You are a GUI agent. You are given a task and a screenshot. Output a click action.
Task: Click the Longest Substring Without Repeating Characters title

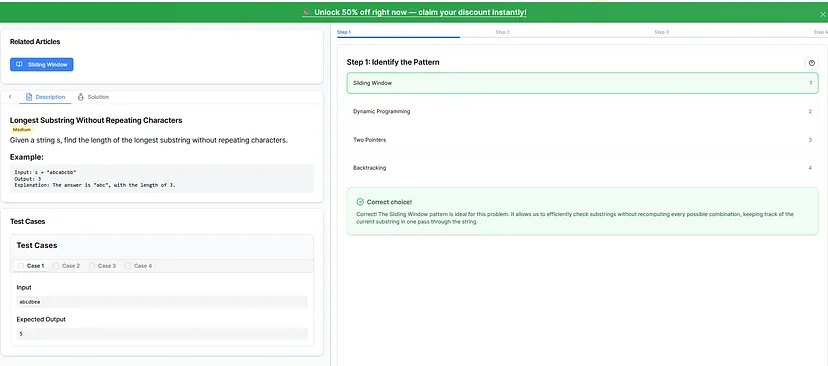coord(96,120)
